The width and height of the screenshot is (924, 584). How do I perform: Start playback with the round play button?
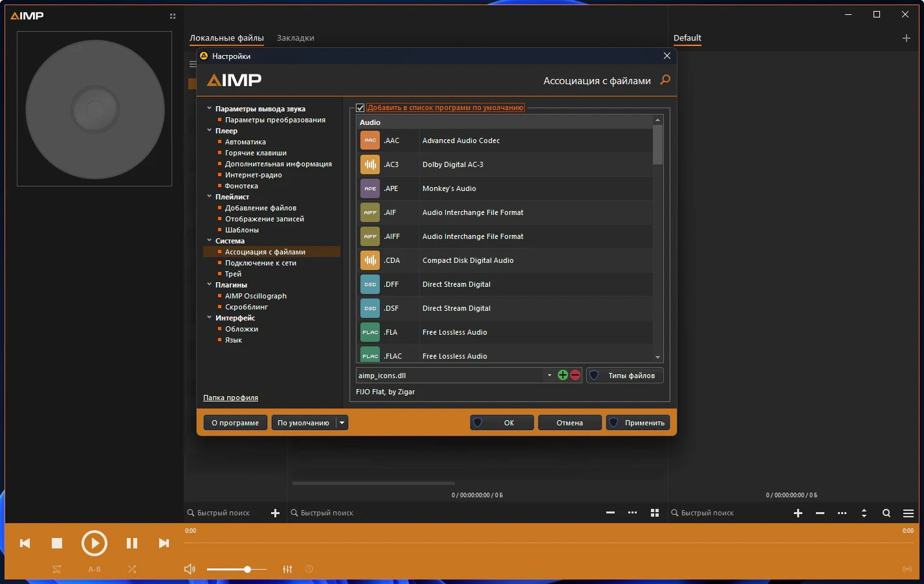click(94, 543)
